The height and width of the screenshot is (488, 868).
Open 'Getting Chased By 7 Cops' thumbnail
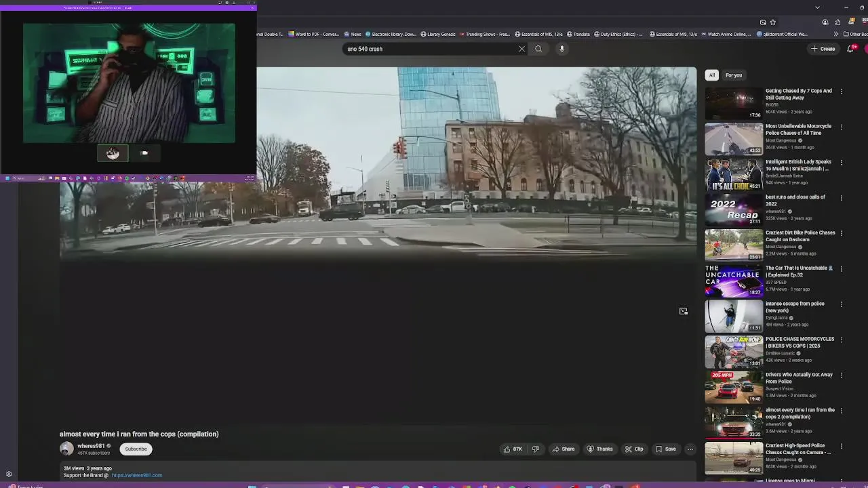tap(734, 103)
